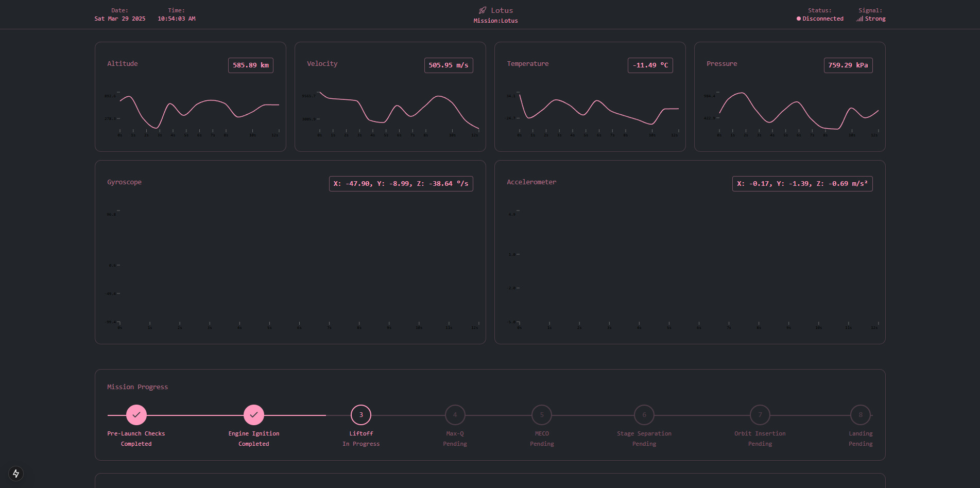
Task: Click the rocket icon beside Lotus title
Action: pos(483,10)
